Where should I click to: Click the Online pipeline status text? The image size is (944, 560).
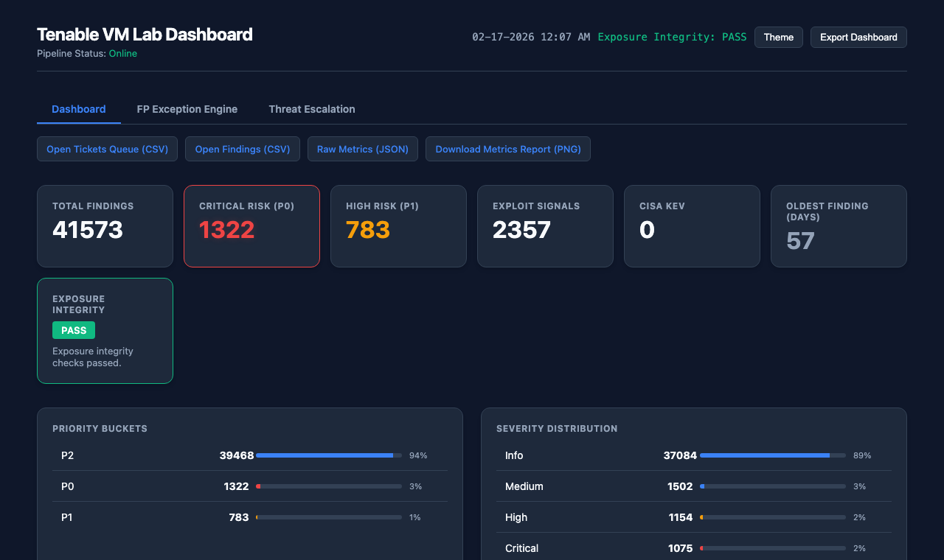123,54
